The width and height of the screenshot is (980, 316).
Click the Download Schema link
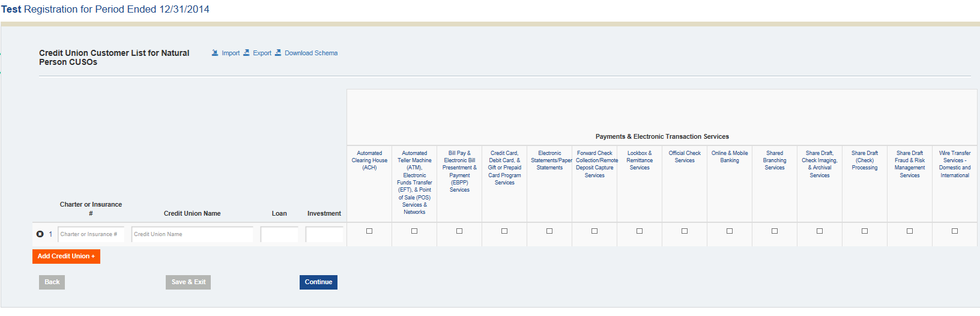click(x=311, y=53)
